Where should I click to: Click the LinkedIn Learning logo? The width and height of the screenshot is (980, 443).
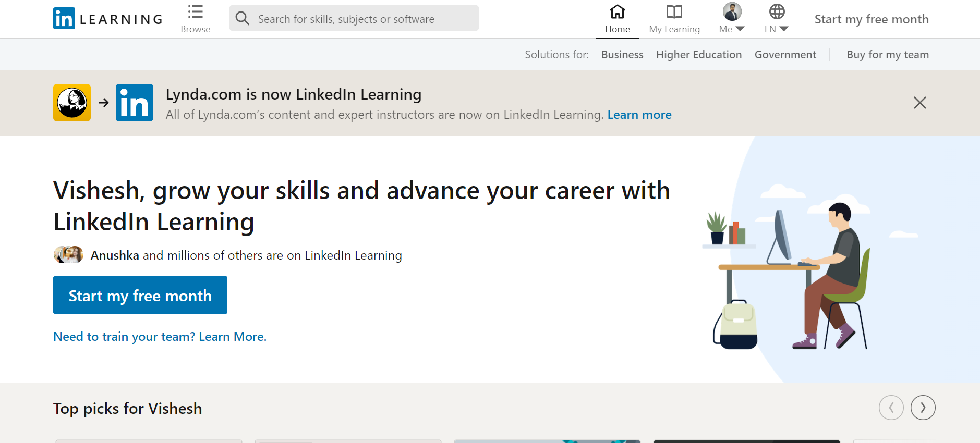(108, 19)
